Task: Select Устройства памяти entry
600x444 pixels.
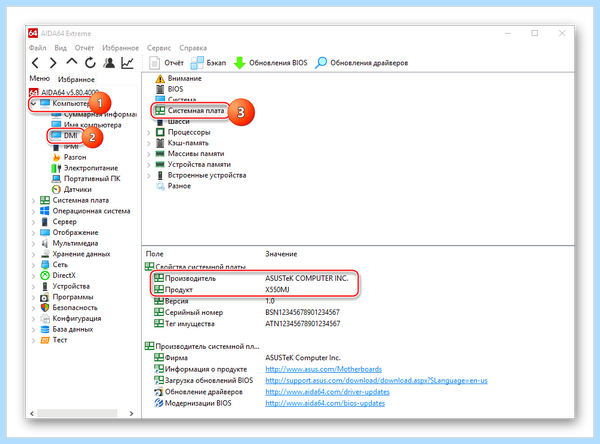Action: [x=193, y=164]
